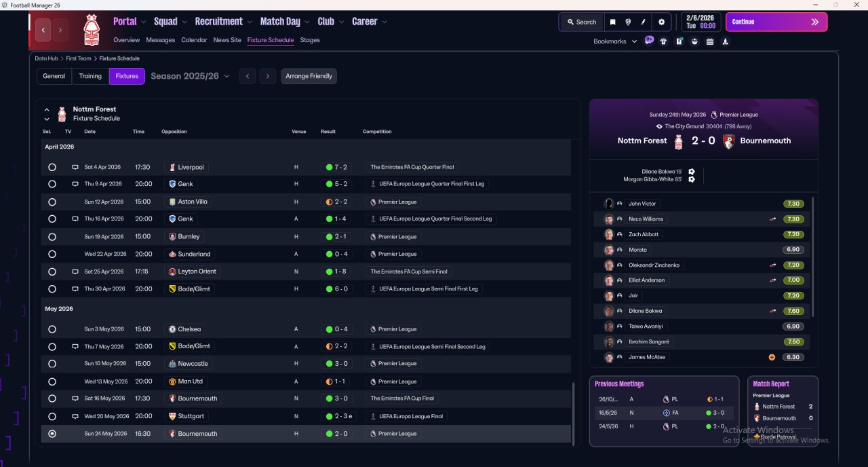
Task: Click the Continue button
Action: pos(776,22)
